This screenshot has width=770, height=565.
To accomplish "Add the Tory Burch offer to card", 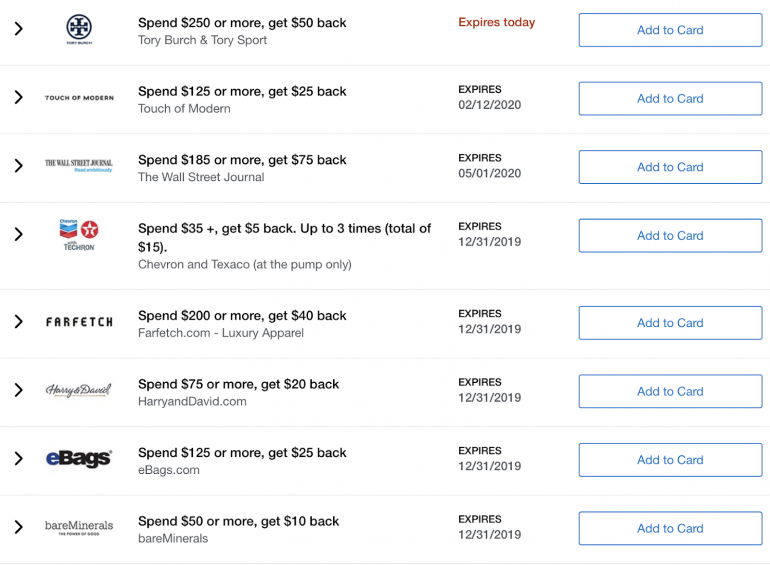I will (x=670, y=30).
